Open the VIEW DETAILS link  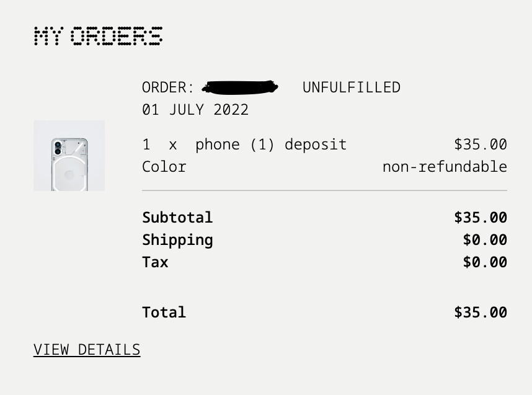[x=87, y=350]
